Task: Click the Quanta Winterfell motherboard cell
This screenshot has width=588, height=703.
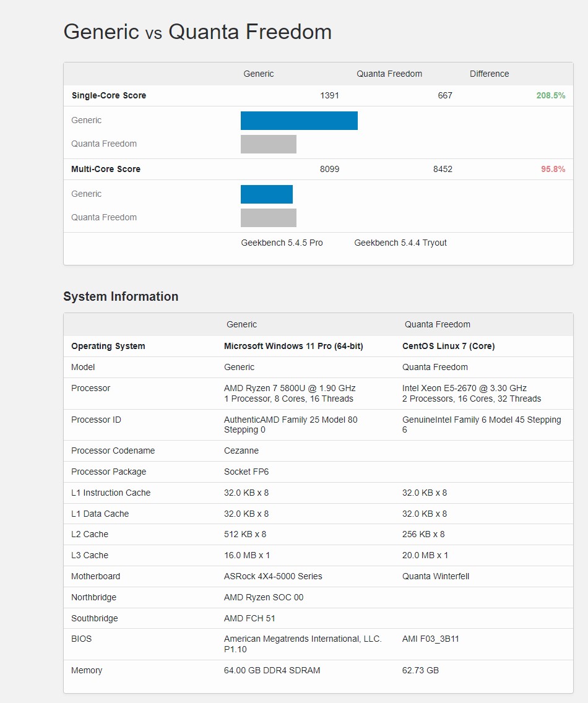Action: tap(436, 577)
